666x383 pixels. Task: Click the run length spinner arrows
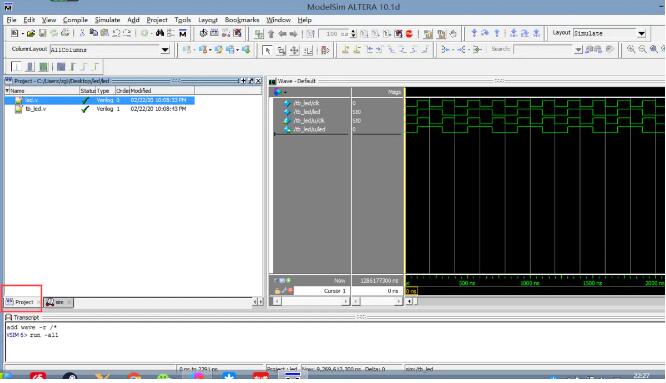353,34
